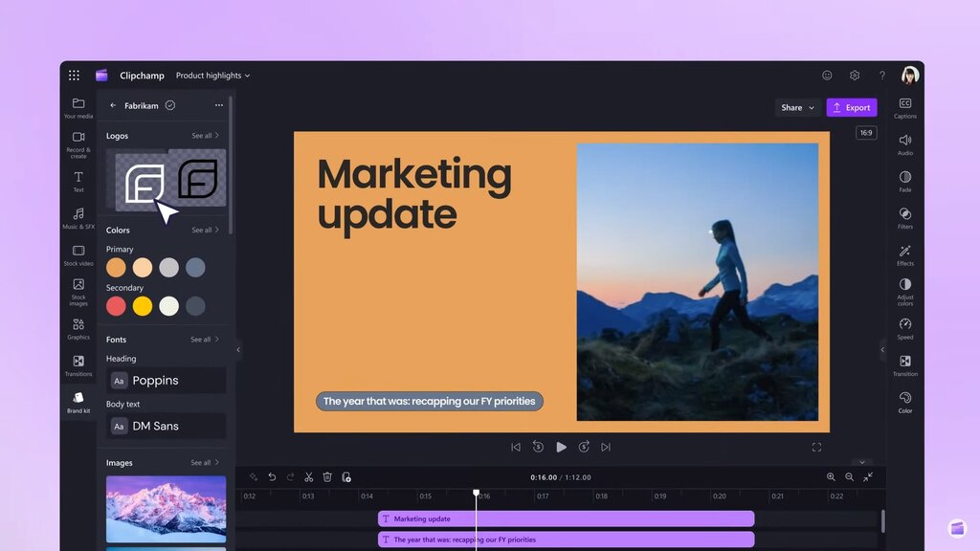
Task: Open the Product highlights title dropdown
Action: click(x=212, y=76)
